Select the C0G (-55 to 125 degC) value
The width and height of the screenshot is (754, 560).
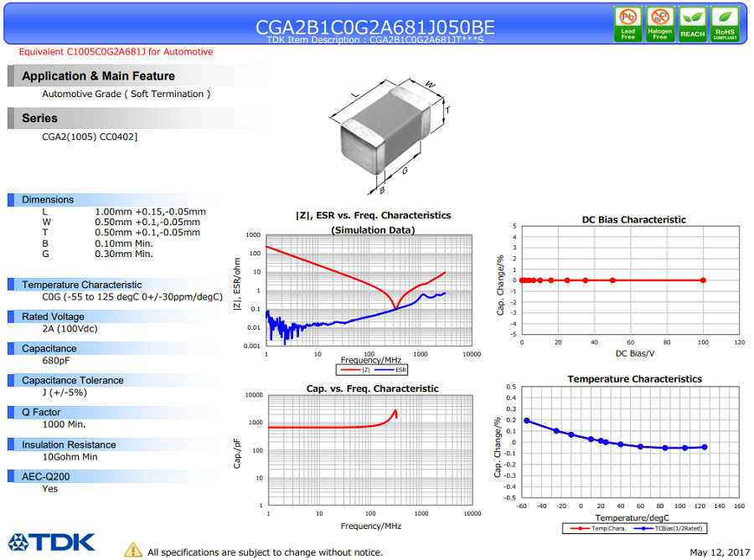tap(132, 297)
